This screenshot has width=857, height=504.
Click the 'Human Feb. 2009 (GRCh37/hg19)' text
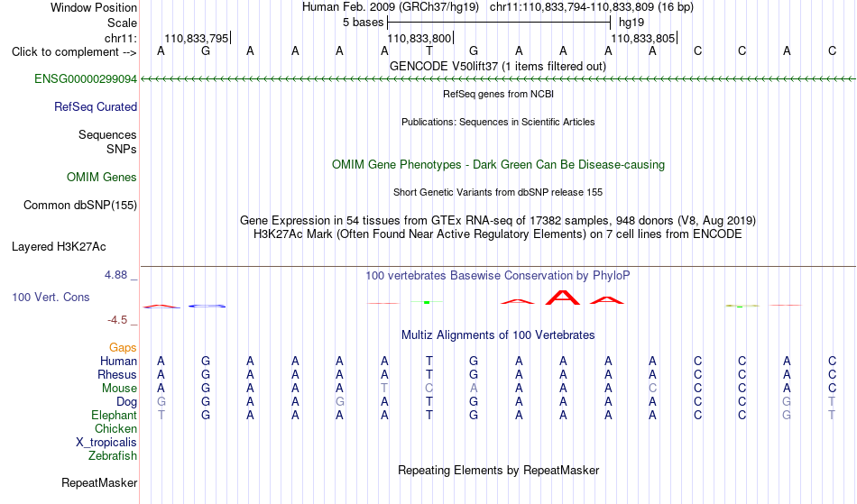391,7
